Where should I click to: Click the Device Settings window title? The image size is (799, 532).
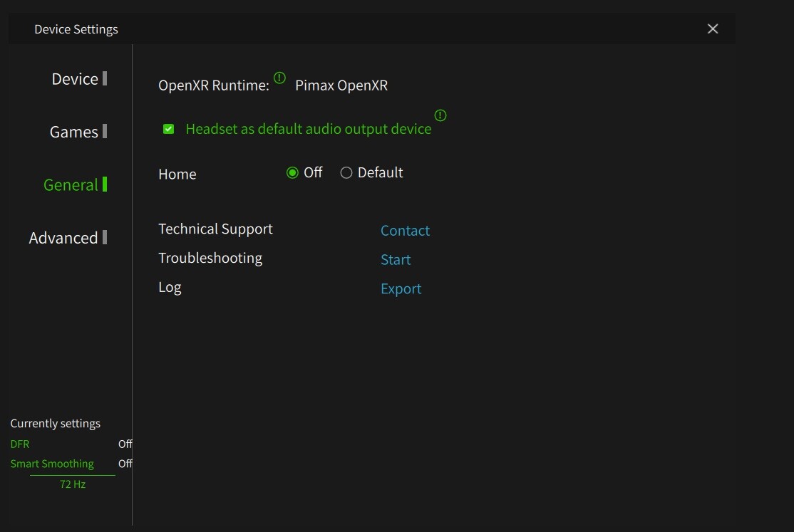[76, 29]
